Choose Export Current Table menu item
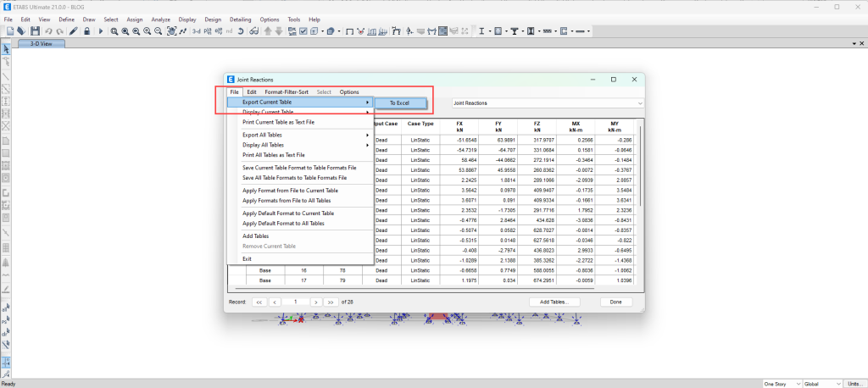 point(301,103)
